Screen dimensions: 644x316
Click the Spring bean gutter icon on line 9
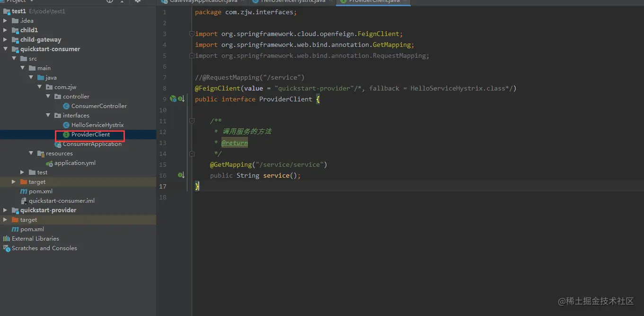tap(173, 99)
